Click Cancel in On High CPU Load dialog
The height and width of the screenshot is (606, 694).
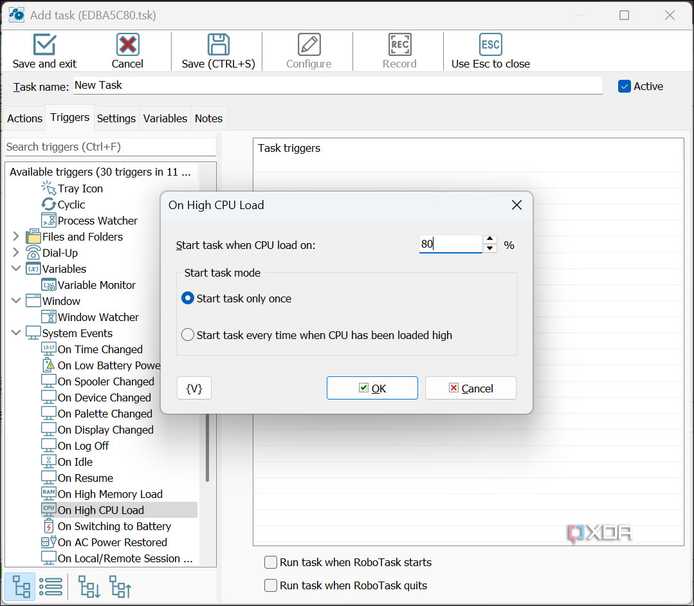click(x=470, y=388)
